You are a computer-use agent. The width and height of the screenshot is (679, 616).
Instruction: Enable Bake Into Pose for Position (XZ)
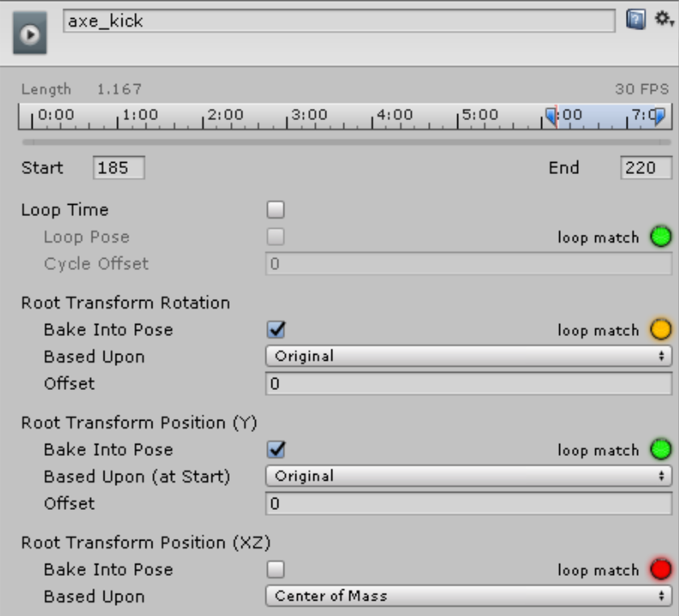pos(276,570)
